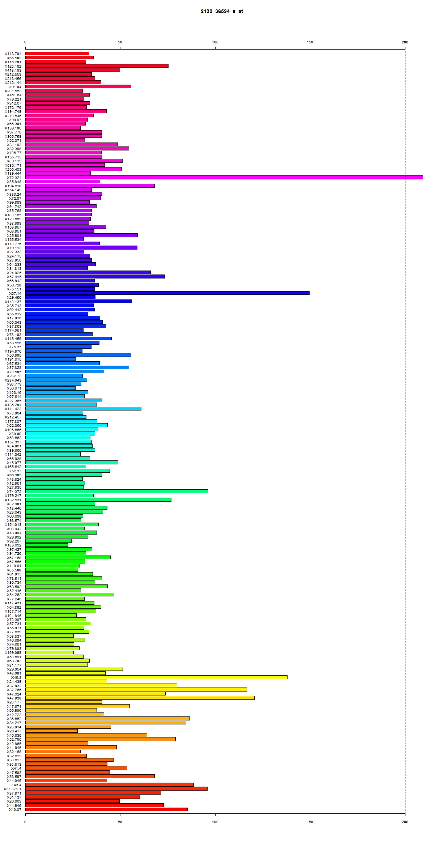The width and height of the screenshot is (434, 868).
Task: Click the long blue bar for X67.14
Action: 167,293
